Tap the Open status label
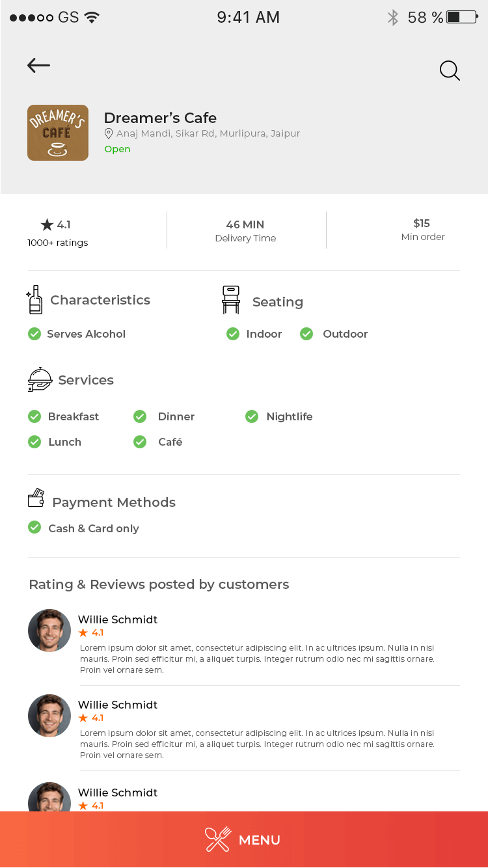The width and height of the screenshot is (488, 868). pyautogui.click(x=117, y=150)
